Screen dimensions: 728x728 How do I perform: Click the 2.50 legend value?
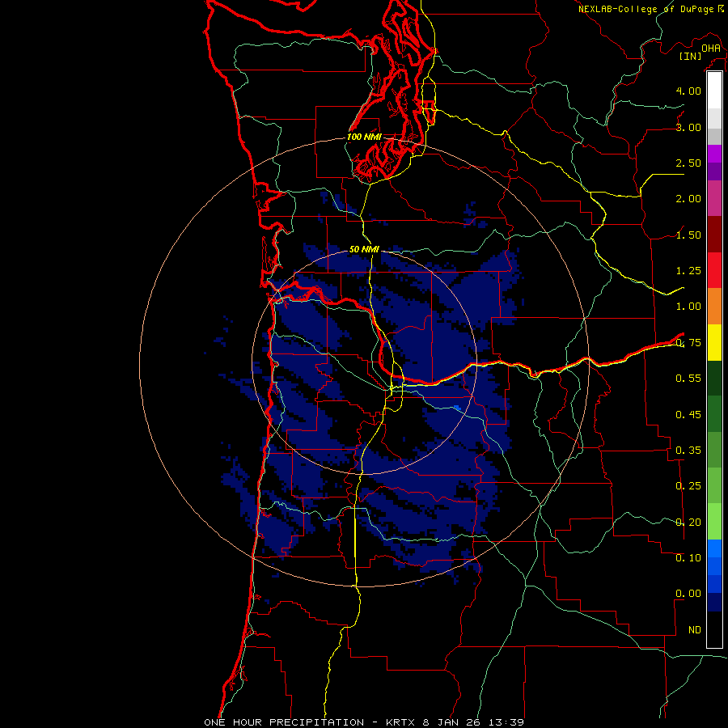point(688,163)
